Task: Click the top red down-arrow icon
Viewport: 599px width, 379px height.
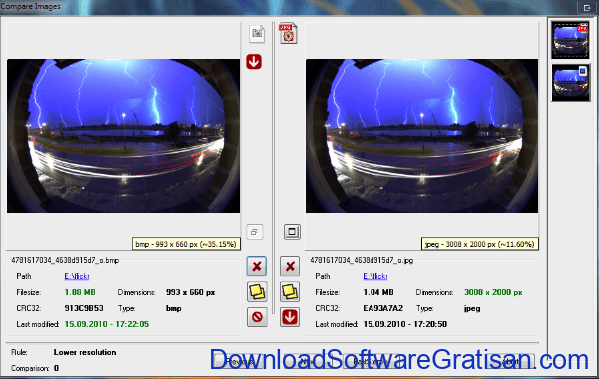Action: [254, 62]
